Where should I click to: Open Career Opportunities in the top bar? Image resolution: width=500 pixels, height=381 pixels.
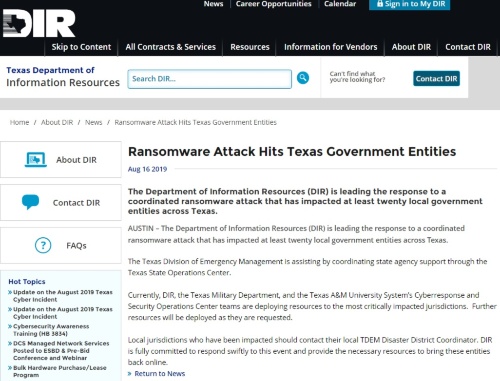click(273, 4)
